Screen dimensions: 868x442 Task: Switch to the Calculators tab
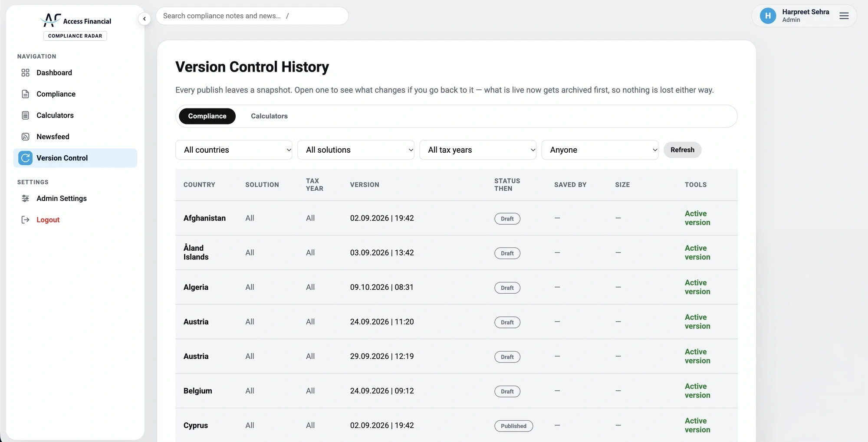269,116
